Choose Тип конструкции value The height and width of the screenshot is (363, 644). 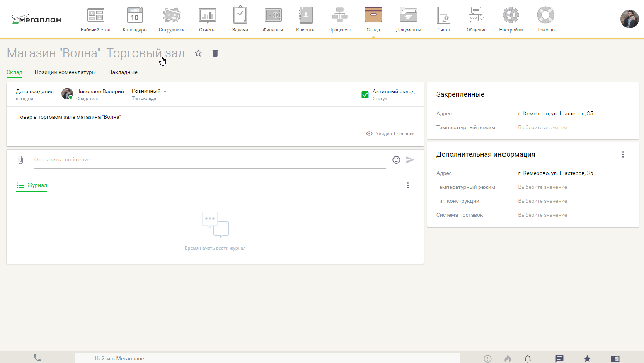coord(542,201)
